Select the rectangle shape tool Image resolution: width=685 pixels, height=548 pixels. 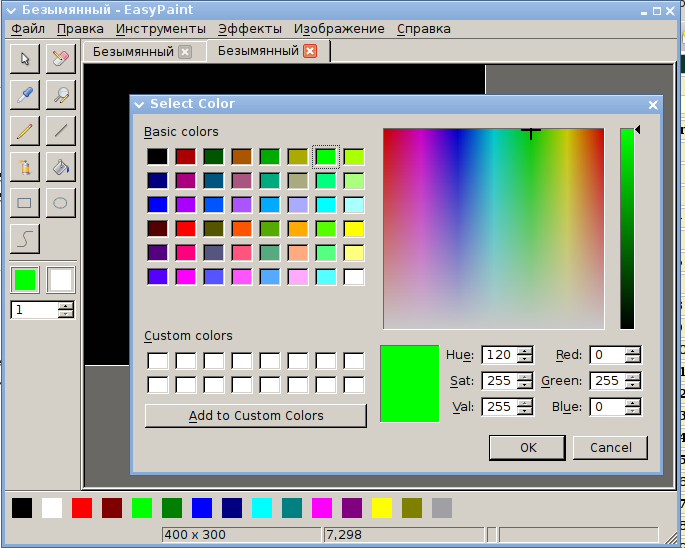tap(25, 203)
